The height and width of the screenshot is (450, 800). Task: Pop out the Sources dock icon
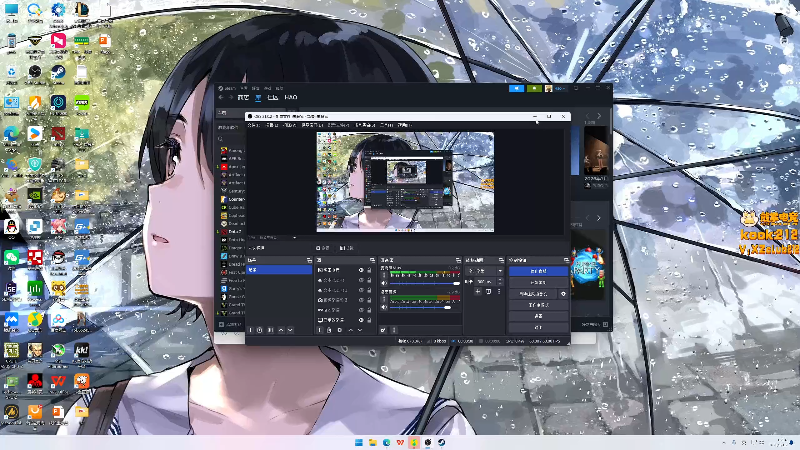click(372, 260)
